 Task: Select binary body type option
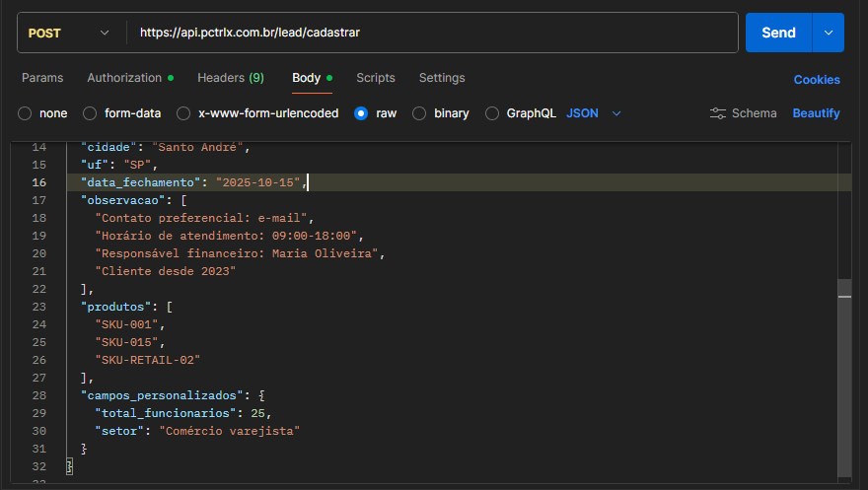[419, 113]
